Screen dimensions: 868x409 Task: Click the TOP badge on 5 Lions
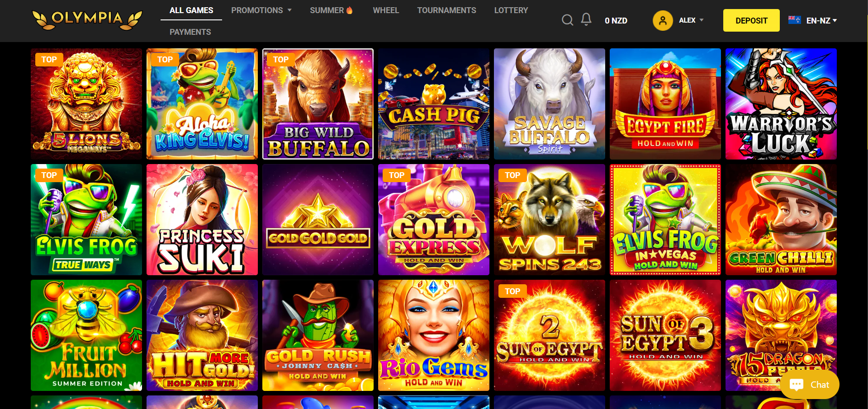tap(49, 59)
